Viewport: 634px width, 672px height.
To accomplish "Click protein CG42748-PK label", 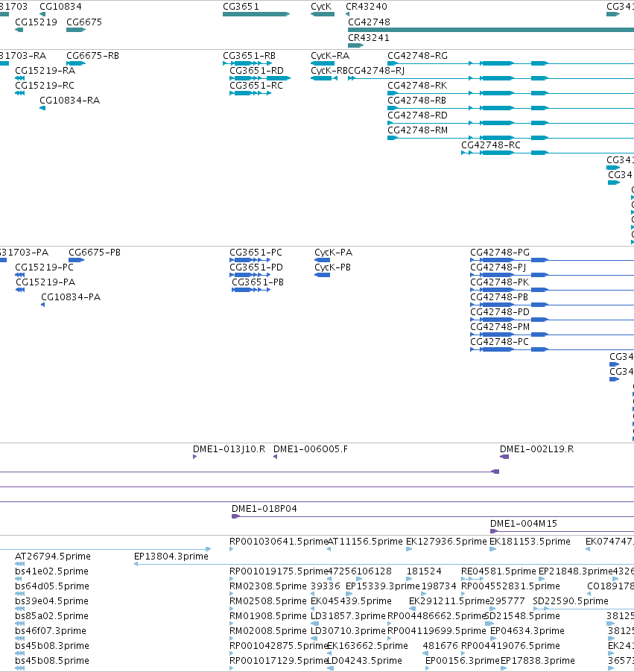I will coord(500,282).
